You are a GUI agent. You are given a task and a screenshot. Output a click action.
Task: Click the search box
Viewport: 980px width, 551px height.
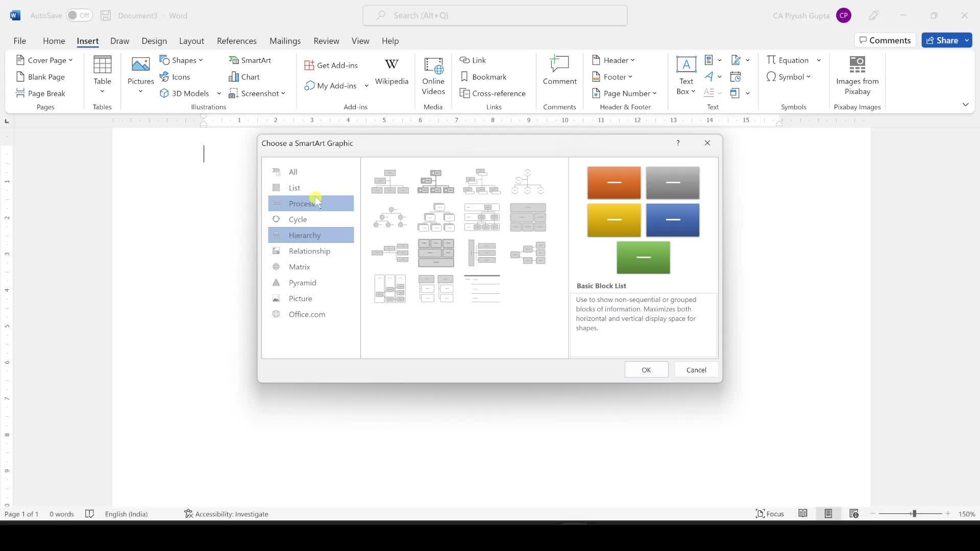tap(495, 15)
